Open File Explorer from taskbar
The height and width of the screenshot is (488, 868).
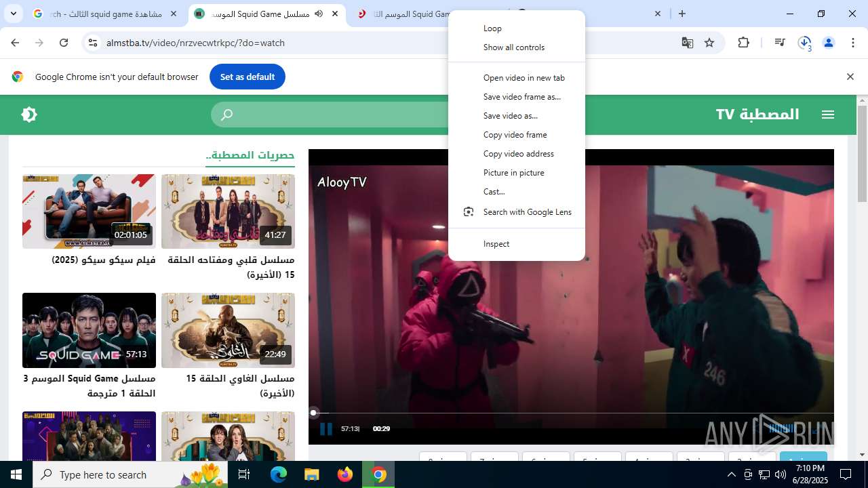tap(311, 474)
